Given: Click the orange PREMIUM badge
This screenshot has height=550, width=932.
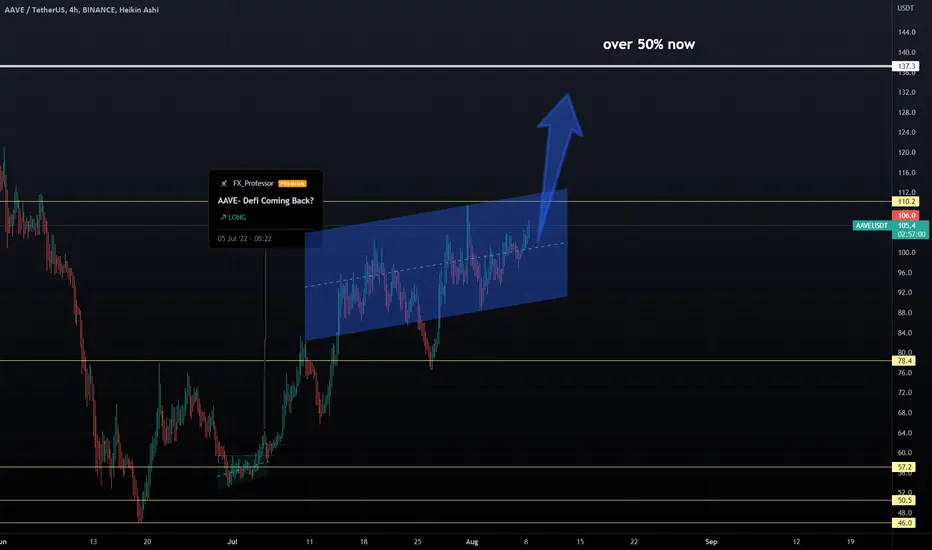Looking at the screenshot, I should tap(292, 184).
